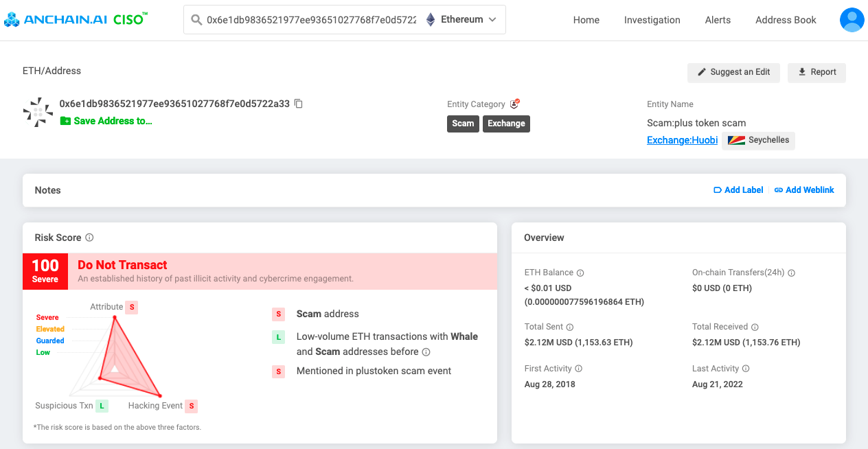The image size is (868, 449).
Task: Click inside the address search field
Action: 309,19
